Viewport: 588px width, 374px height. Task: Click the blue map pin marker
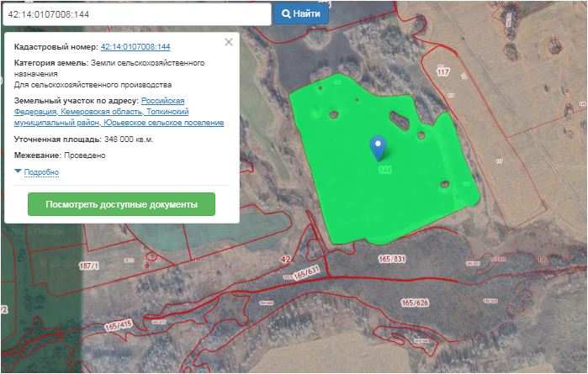click(x=379, y=147)
